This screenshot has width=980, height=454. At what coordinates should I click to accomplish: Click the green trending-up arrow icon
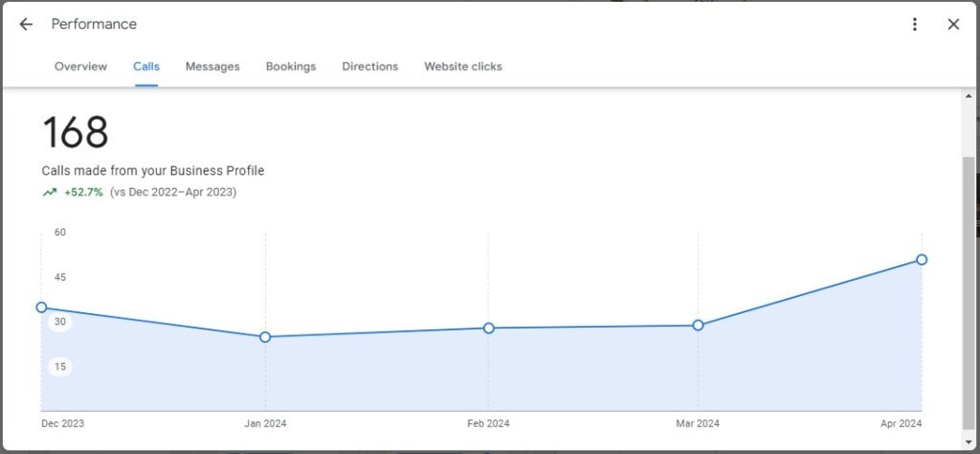coord(50,192)
